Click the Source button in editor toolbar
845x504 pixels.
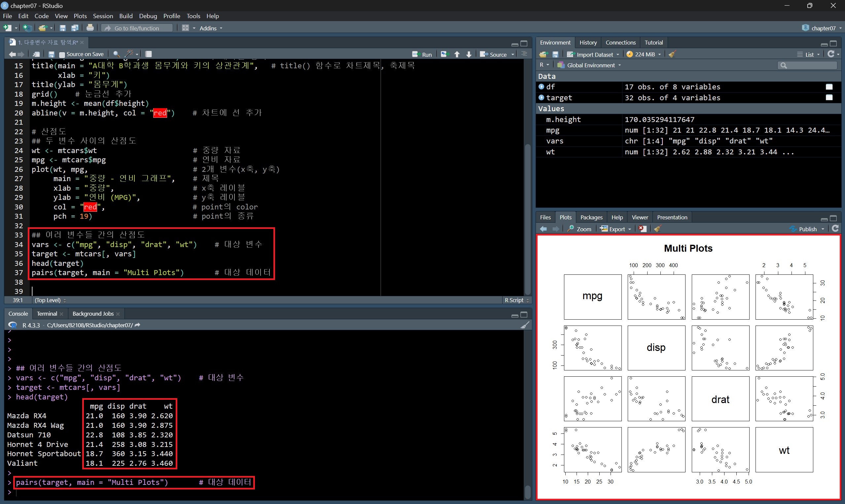(x=495, y=54)
